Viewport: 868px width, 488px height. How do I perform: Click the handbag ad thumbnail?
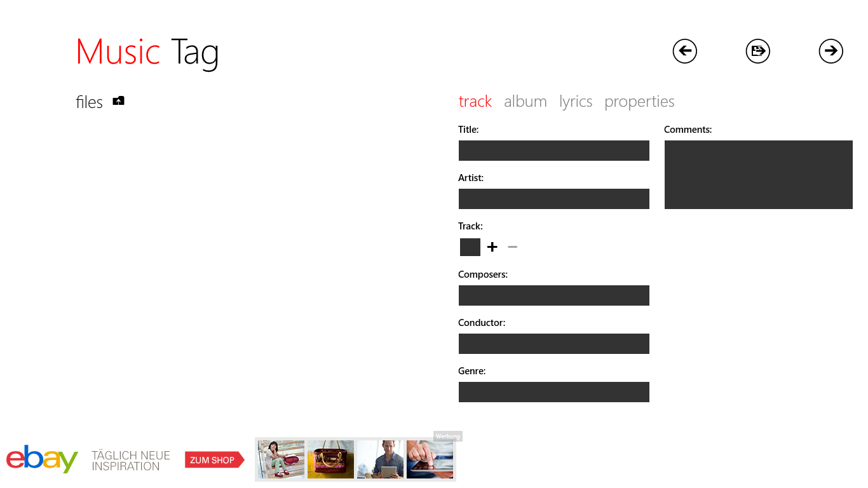coord(330,459)
